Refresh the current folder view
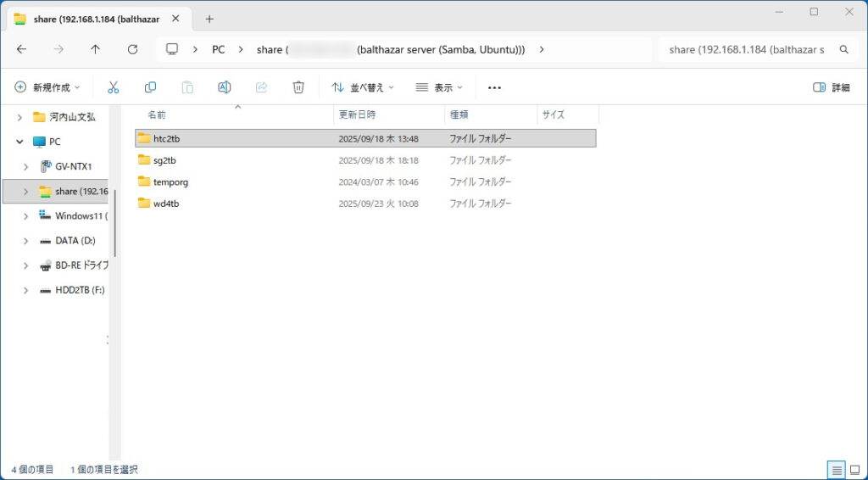Image resolution: width=868 pixels, height=480 pixels. click(x=132, y=49)
